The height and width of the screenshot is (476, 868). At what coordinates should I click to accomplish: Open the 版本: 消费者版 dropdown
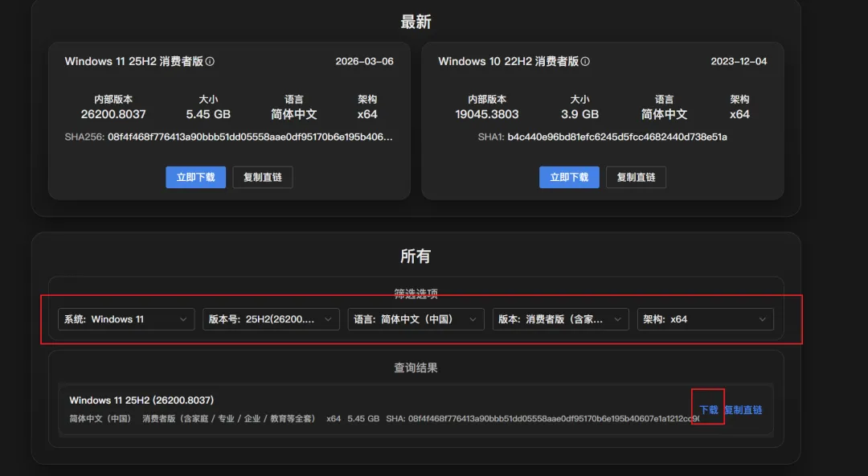tap(561, 319)
